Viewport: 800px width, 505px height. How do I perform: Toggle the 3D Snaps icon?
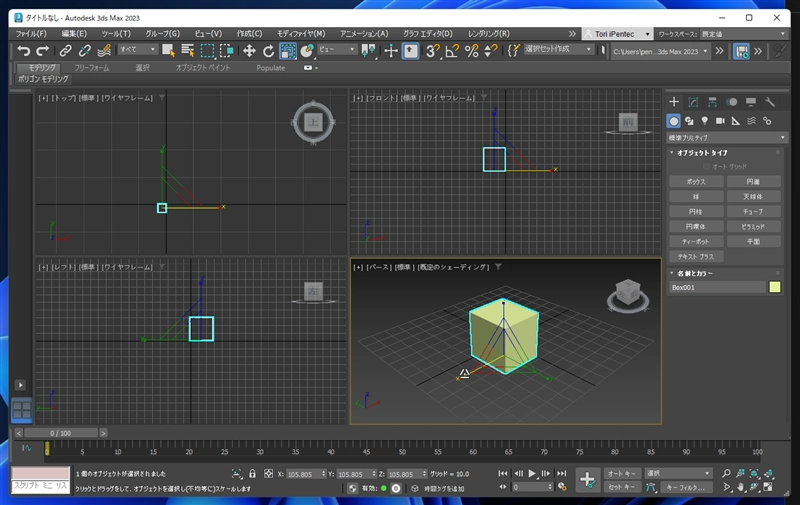[433, 50]
